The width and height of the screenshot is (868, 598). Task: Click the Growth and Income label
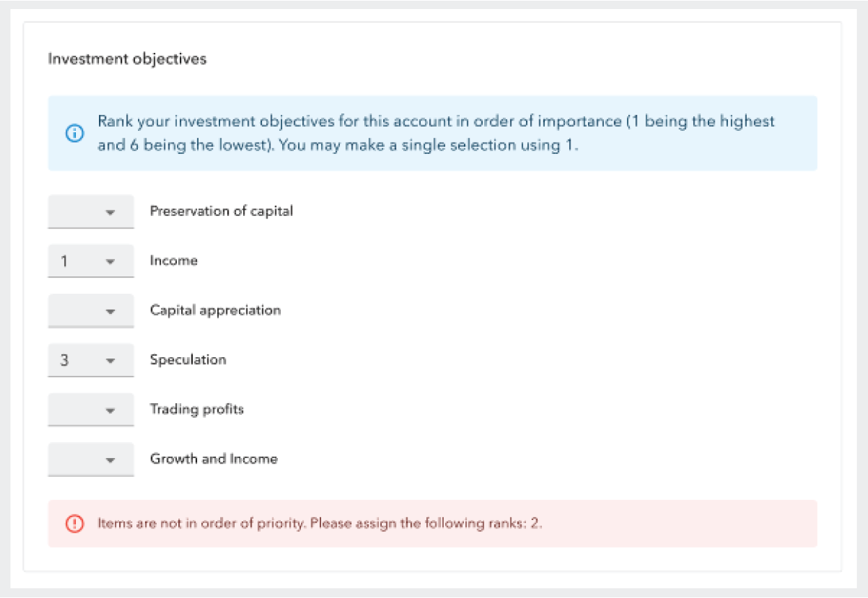click(x=214, y=459)
